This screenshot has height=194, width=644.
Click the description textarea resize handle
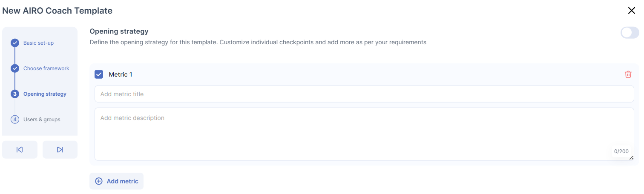(x=631, y=158)
